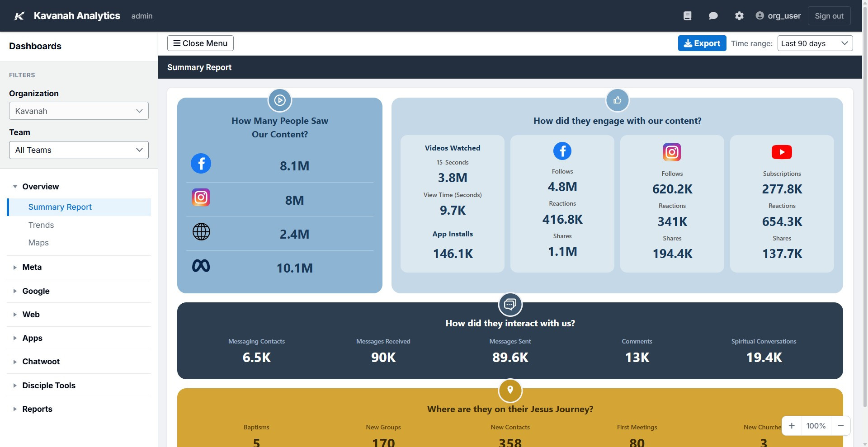Viewport: 868px width, 447px height.
Task: Switch to the Trends report
Action: [41, 225]
